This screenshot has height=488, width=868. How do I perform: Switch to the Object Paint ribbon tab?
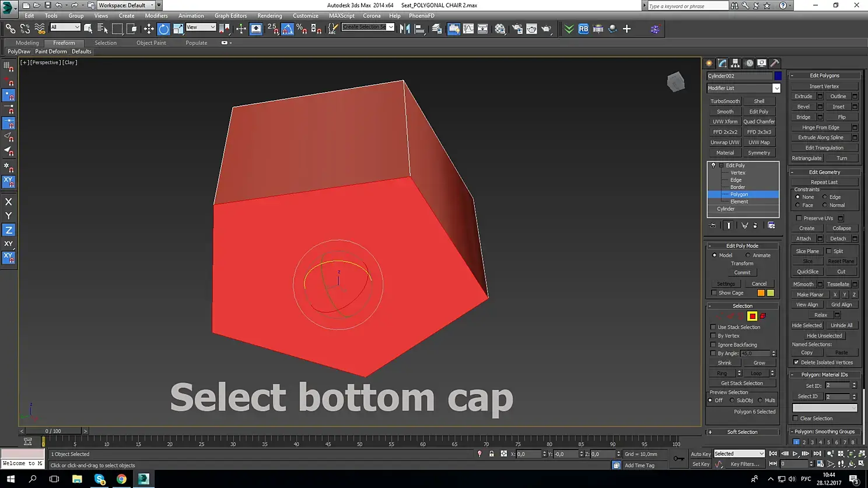[151, 43]
